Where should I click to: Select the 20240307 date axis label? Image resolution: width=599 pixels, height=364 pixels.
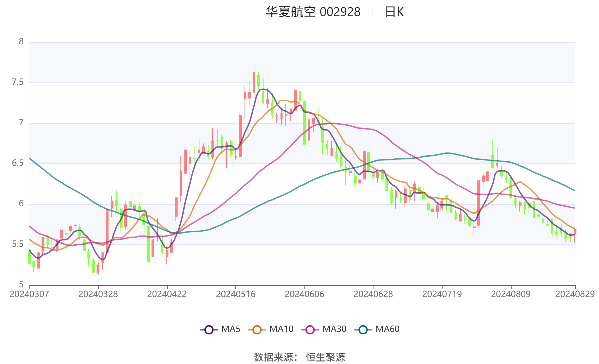pyautogui.click(x=29, y=294)
